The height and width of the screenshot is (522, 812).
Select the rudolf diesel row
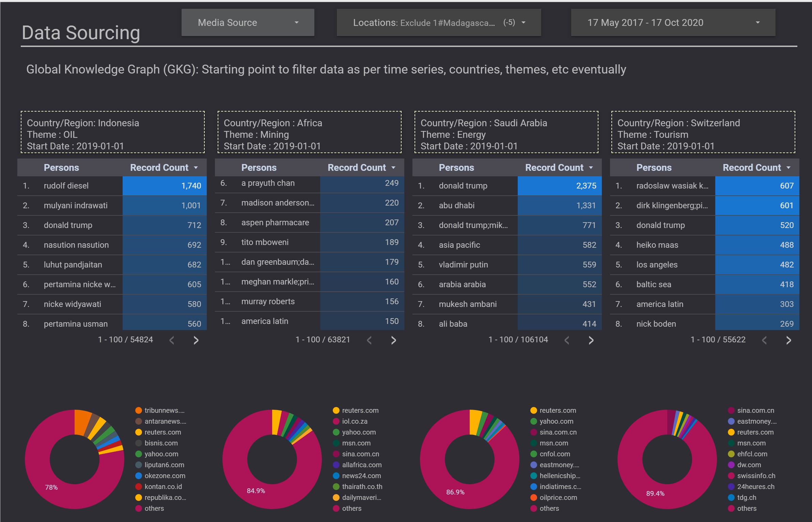click(x=66, y=186)
